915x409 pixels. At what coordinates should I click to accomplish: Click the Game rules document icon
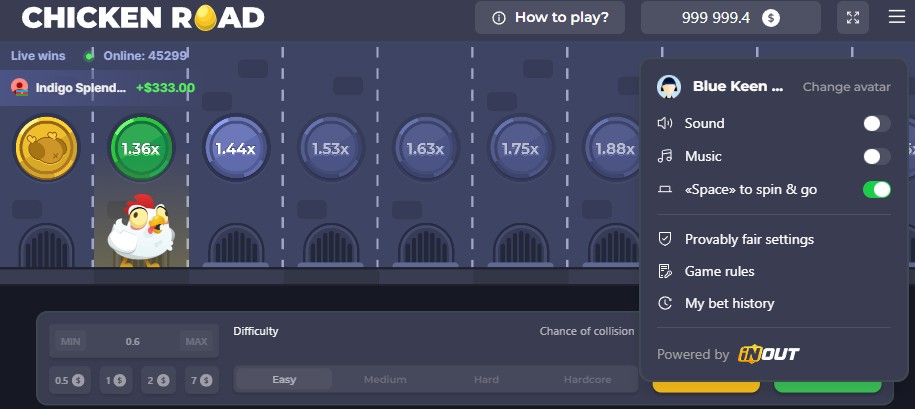665,271
